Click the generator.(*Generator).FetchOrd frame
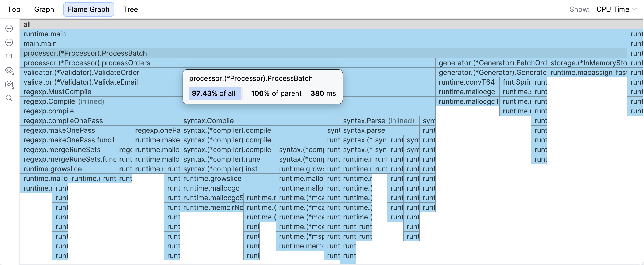 point(491,63)
